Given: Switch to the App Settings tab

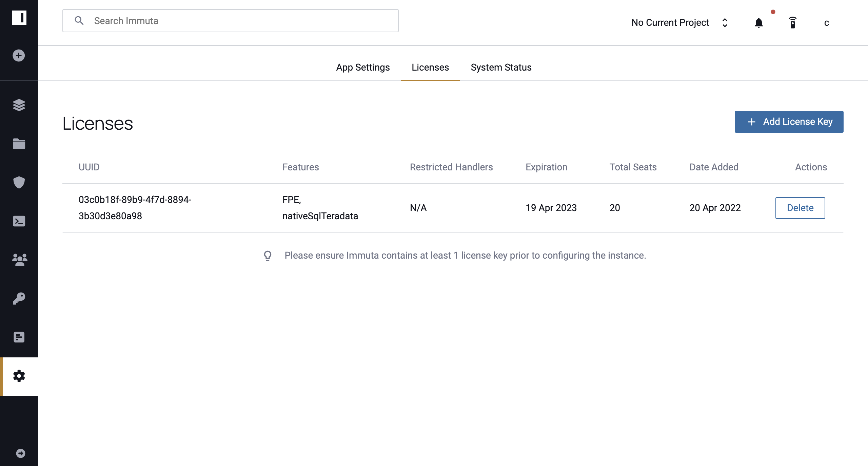Looking at the screenshot, I should [363, 67].
